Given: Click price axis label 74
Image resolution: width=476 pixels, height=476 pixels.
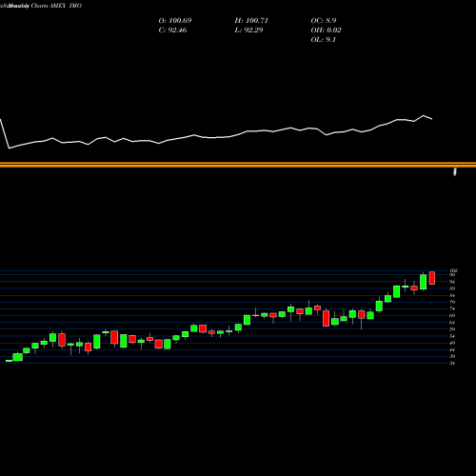Looking at the screenshot, I should click(x=452, y=308).
